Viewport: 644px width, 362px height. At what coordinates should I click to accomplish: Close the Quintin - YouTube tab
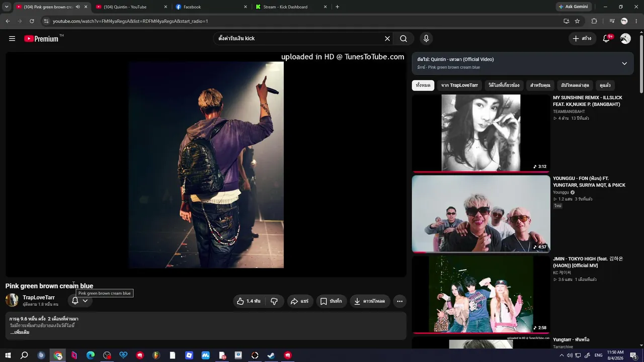166,7
